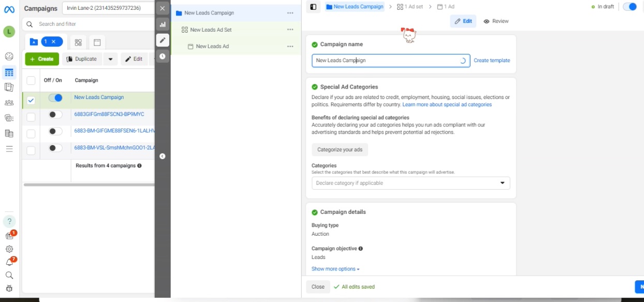Screen dimensions: 644x302
Task: Toggle the tree panel layout icon
Action: 313,7
